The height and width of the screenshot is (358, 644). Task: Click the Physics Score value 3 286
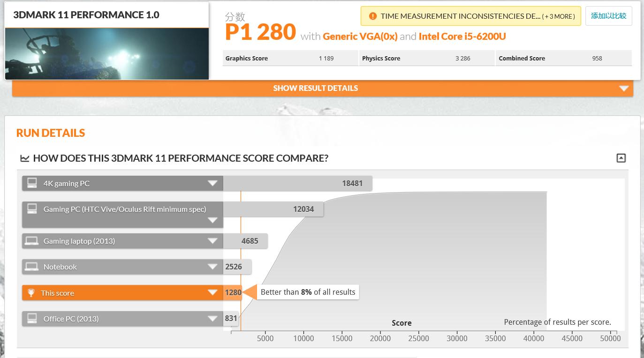pyautogui.click(x=462, y=59)
